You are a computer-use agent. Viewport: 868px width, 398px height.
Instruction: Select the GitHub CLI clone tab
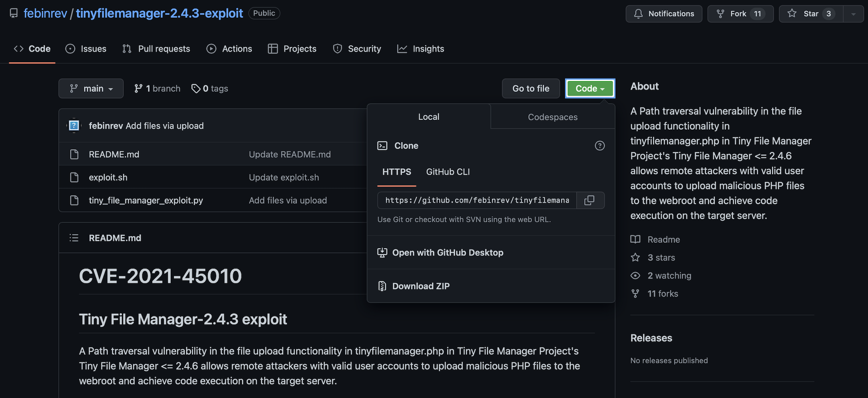pos(448,172)
